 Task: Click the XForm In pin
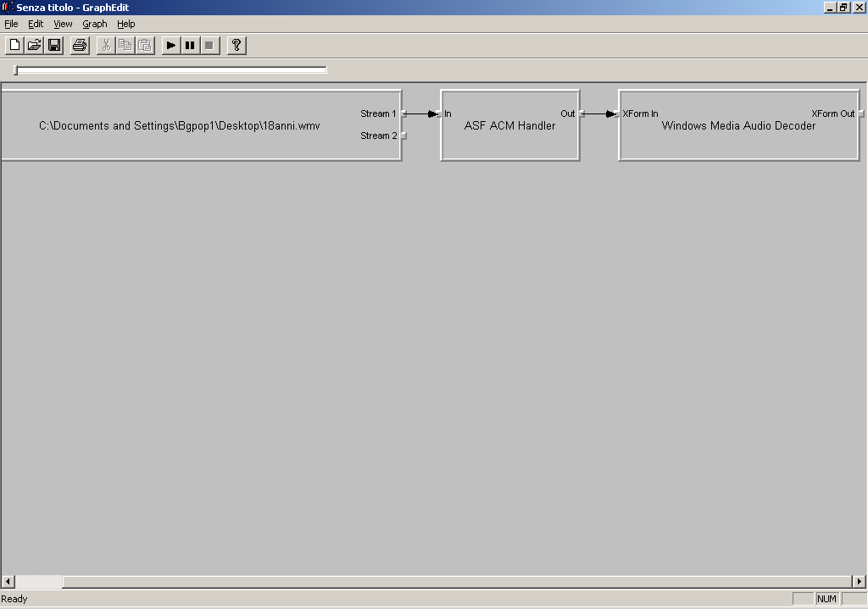(x=618, y=114)
